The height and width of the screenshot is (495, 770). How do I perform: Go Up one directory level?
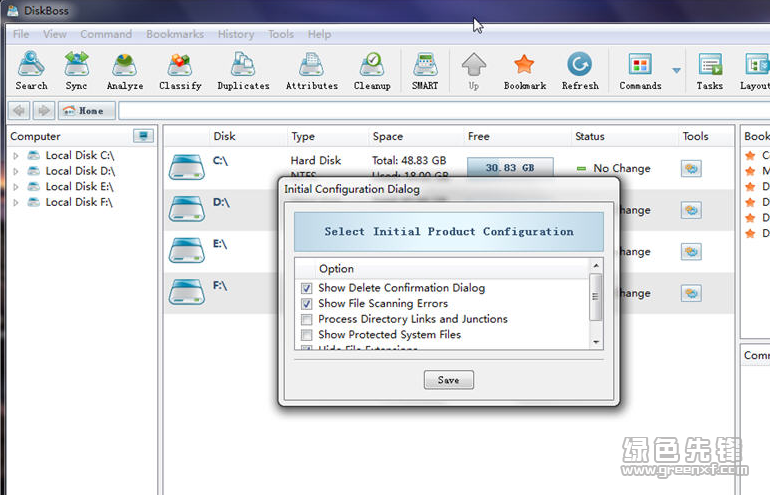coord(473,71)
